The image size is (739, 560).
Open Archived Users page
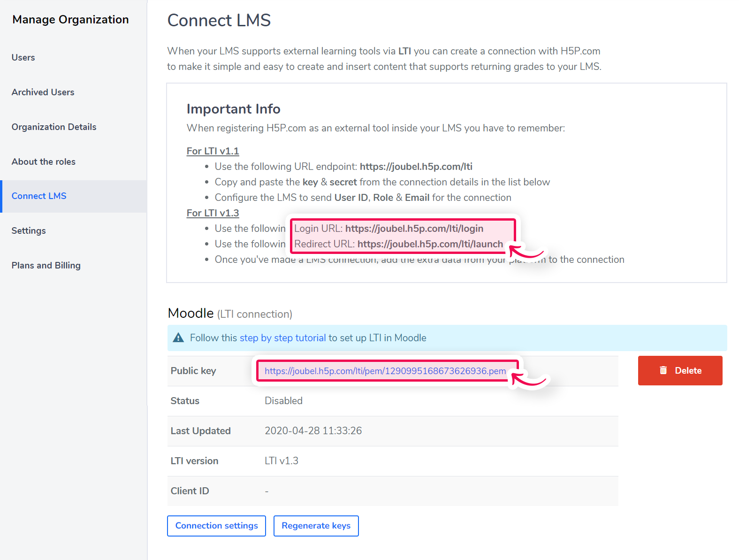pos(43,92)
